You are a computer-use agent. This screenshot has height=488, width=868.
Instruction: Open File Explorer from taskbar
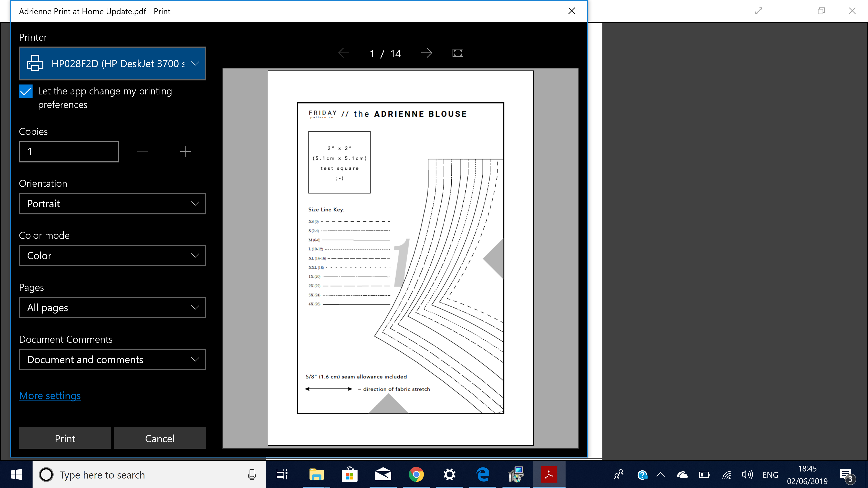pyautogui.click(x=316, y=475)
